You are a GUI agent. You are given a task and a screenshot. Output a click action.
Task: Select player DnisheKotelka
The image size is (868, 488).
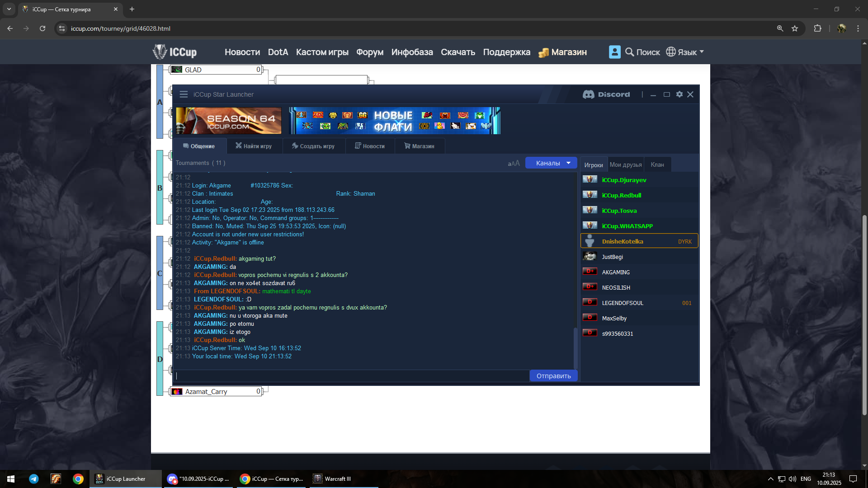coord(639,241)
